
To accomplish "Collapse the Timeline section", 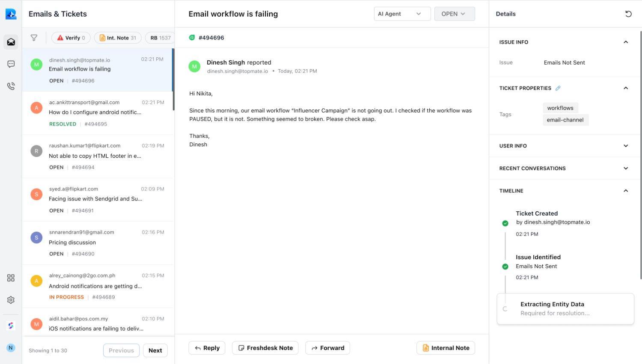I will pos(625,191).
